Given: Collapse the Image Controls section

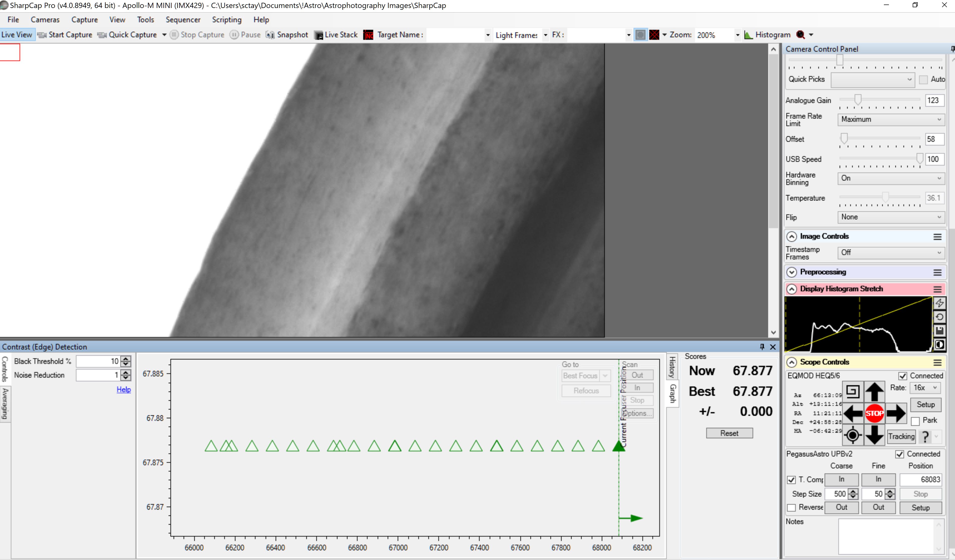Looking at the screenshot, I should click(x=791, y=237).
